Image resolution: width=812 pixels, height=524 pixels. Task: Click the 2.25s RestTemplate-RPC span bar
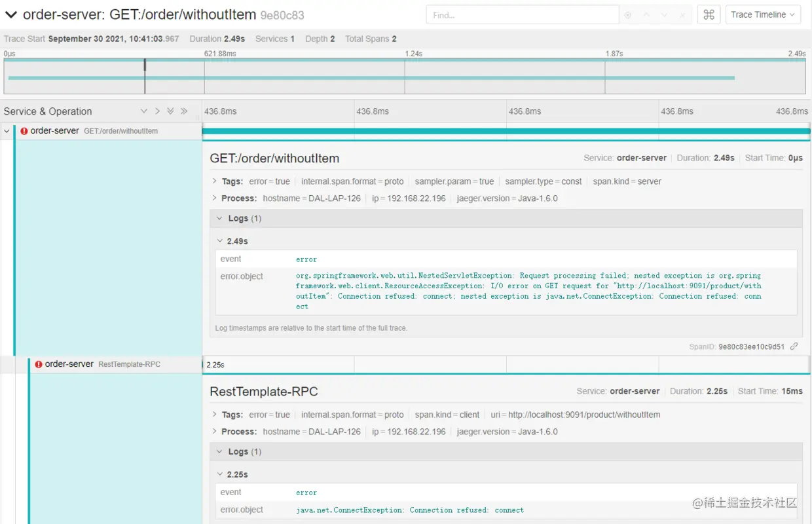(x=506, y=364)
